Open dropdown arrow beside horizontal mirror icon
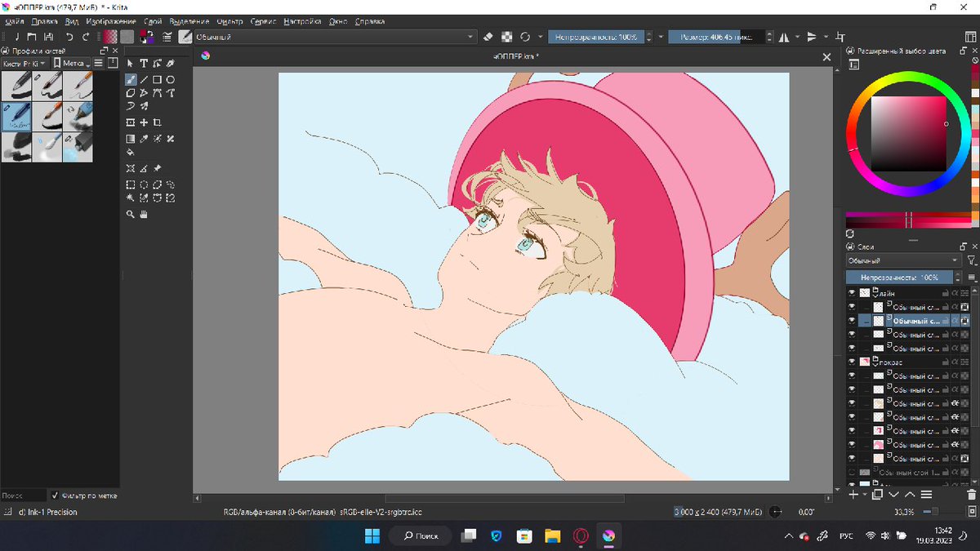 tap(796, 37)
